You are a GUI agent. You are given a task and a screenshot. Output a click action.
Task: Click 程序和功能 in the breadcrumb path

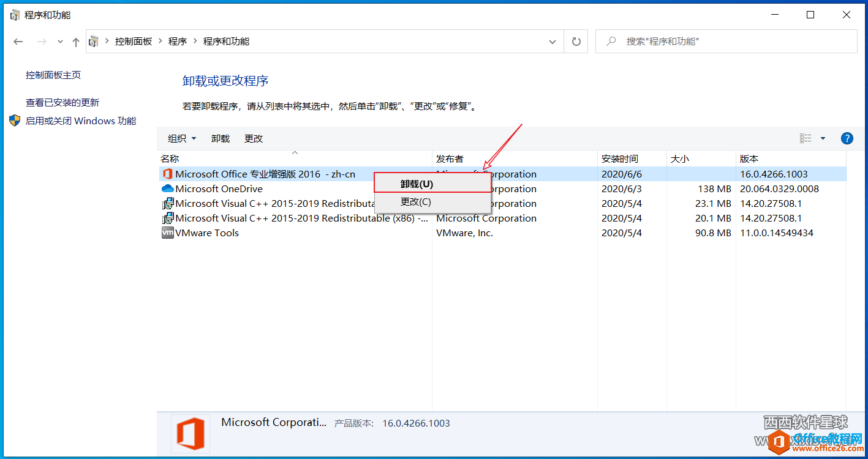click(227, 42)
